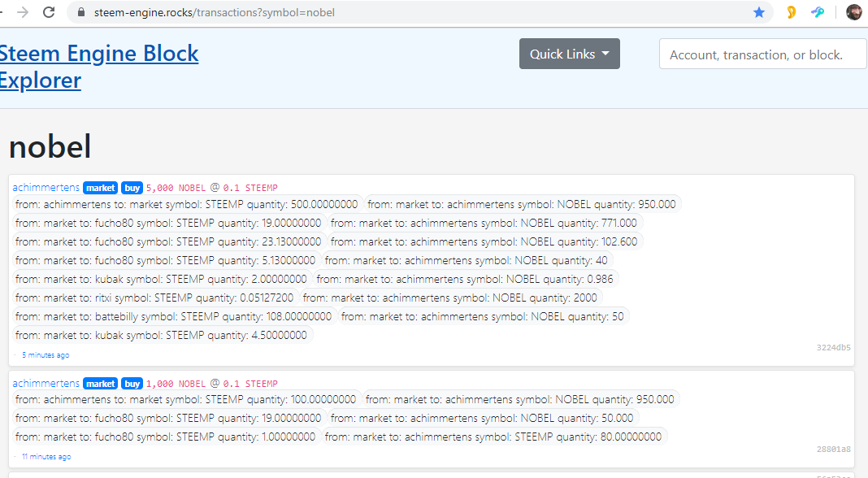
Task: Open the blue extension icon in toolbar
Action: pyautogui.click(x=818, y=12)
